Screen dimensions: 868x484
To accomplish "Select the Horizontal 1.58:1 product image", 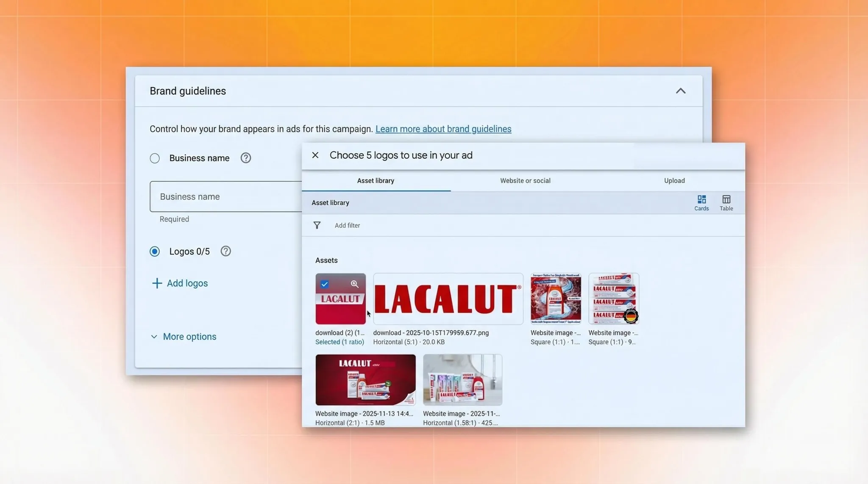I will [x=462, y=380].
